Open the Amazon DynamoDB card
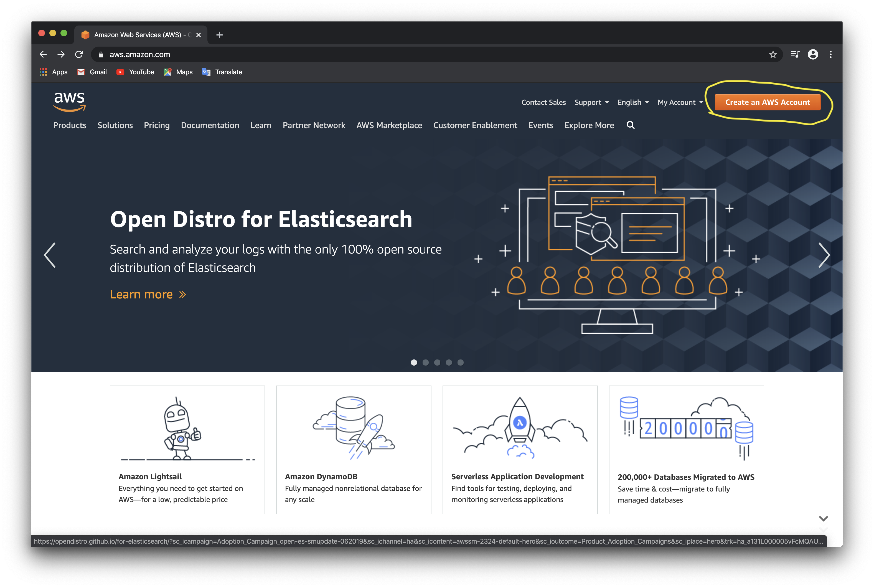The height and width of the screenshot is (588, 874). (x=354, y=450)
